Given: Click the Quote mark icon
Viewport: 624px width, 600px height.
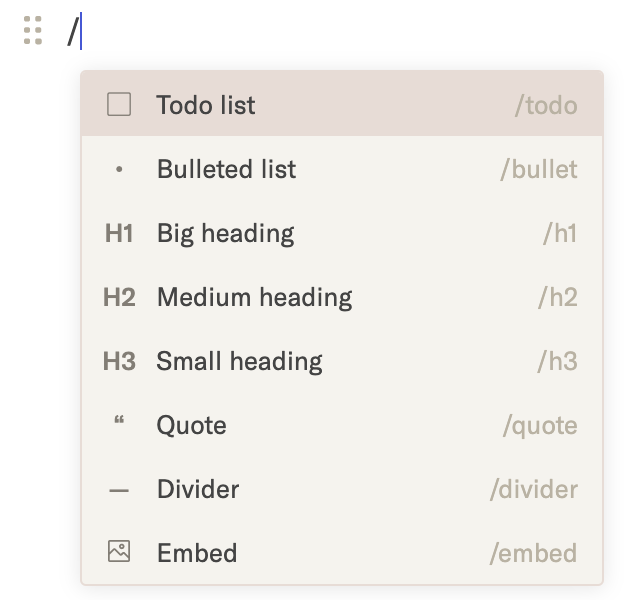Looking at the screenshot, I should 119,423.
